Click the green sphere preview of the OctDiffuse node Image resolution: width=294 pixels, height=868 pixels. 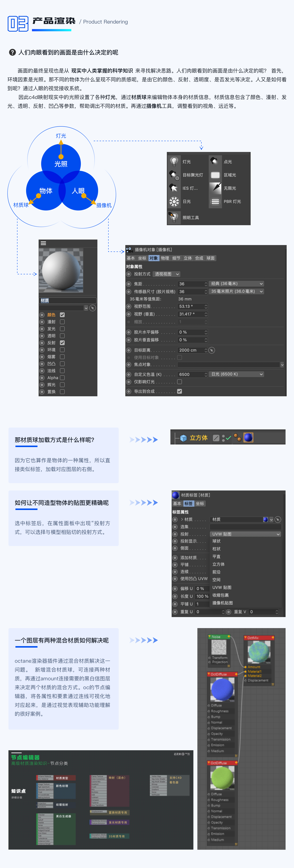pos(222,778)
